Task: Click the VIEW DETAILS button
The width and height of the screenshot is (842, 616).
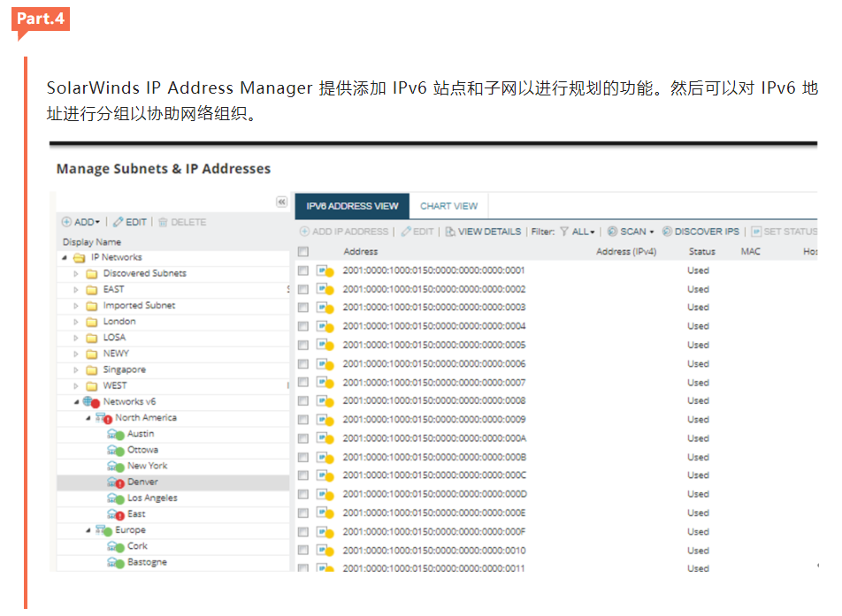Action: (x=483, y=232)
